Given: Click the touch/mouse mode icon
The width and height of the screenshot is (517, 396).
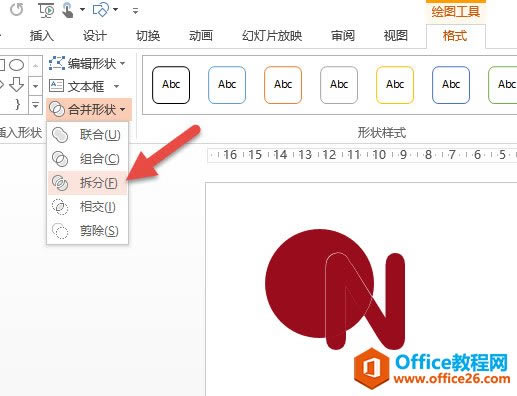Looking at the screenshot, I should click(x=68, y=10).
